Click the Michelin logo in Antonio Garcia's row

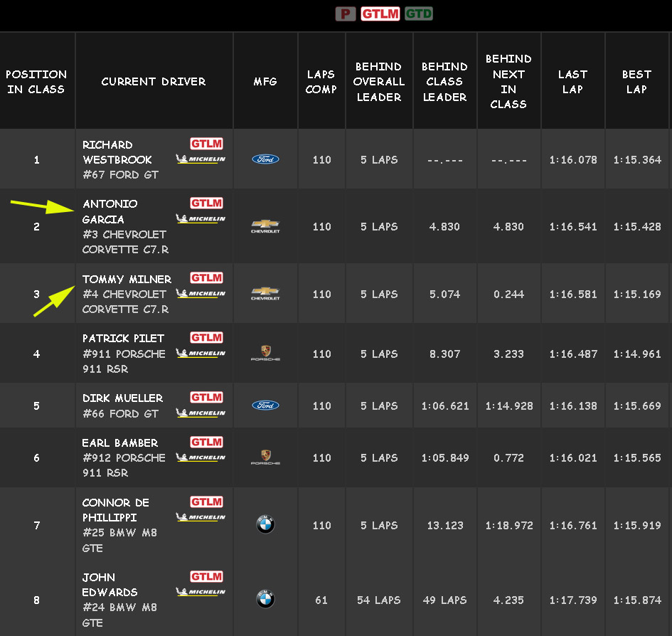(201, 218)
